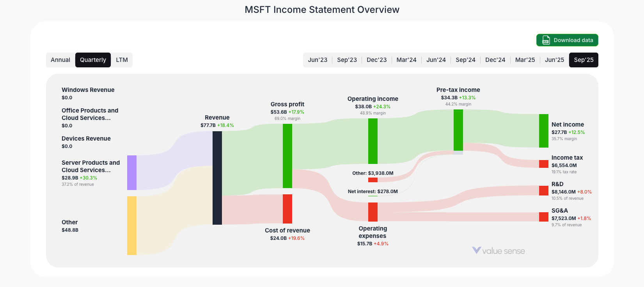Click the Other $48.8B label
The height and width of the screenshot is (287, 644).
point(70,226)
